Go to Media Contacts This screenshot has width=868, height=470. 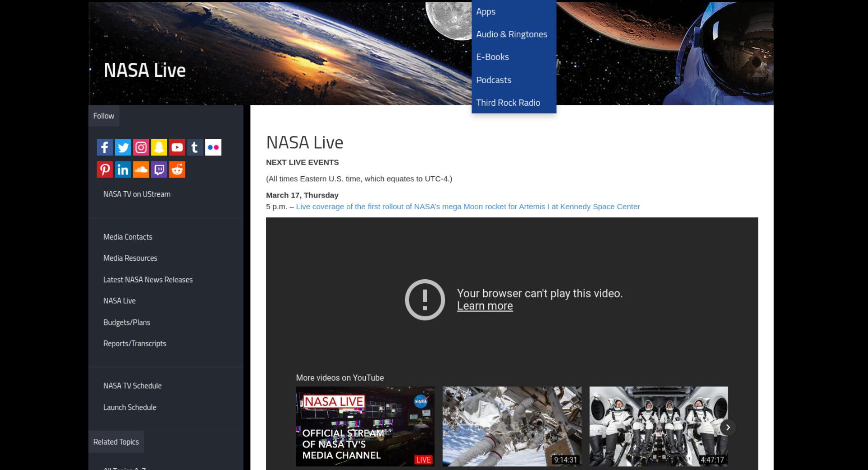(x=127, y=237)
